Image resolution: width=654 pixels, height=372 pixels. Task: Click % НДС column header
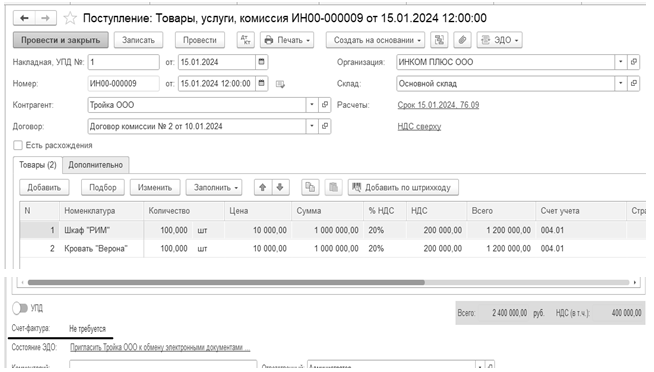tap(385, 211)
